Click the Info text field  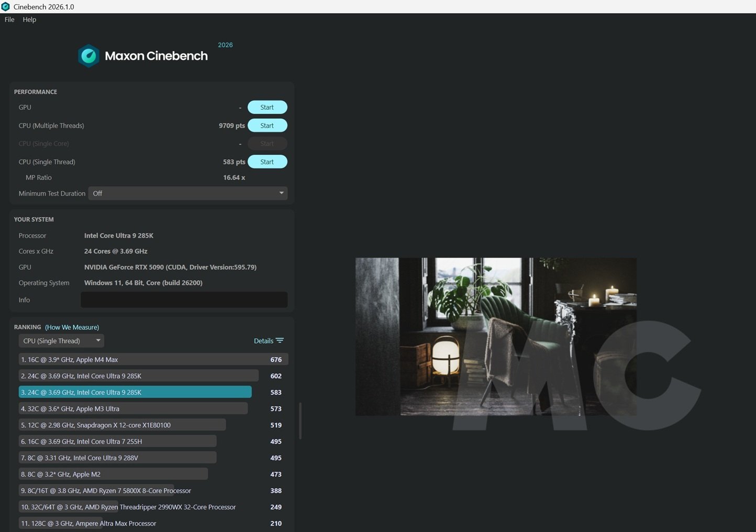coord(184,300)
